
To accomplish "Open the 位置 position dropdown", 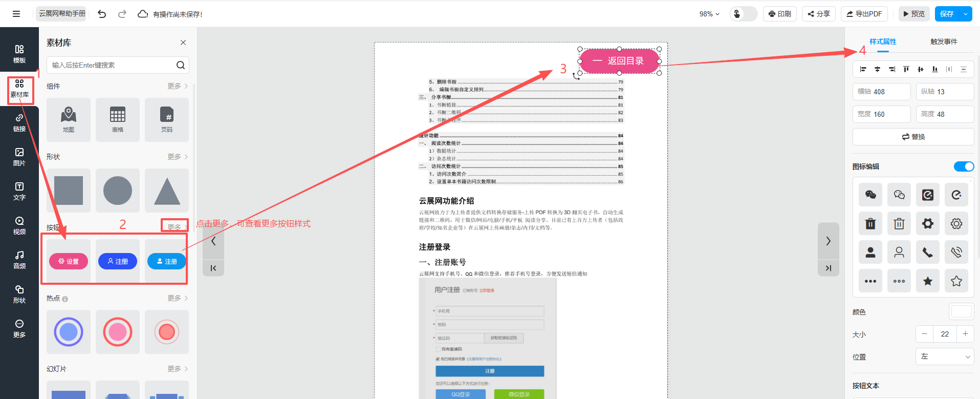I will point(944,356).
